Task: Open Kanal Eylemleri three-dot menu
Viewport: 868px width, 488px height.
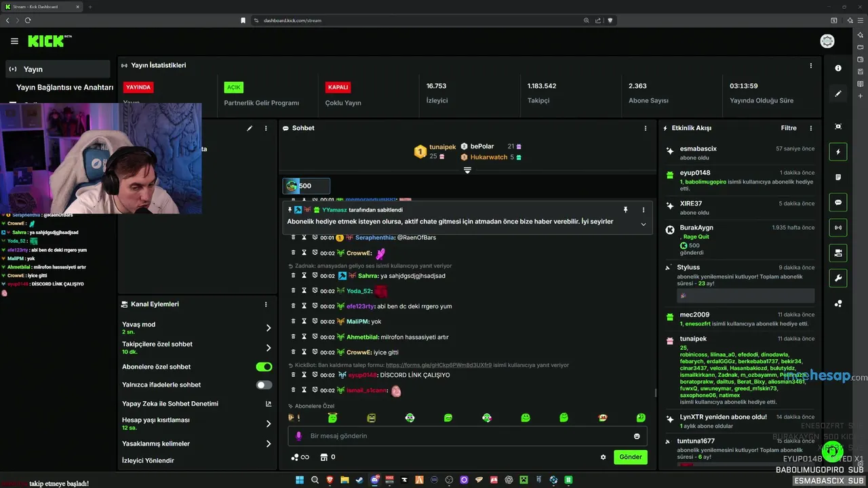Action: 266,304
